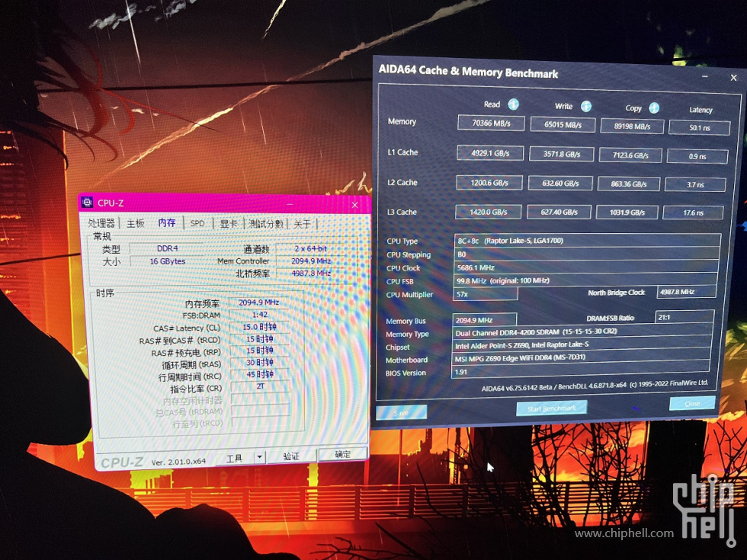Viewport: 747px width, 560px height.
Task: Click the Memory Copy value 89198 MB/s
Action: (x=632, y=126)
